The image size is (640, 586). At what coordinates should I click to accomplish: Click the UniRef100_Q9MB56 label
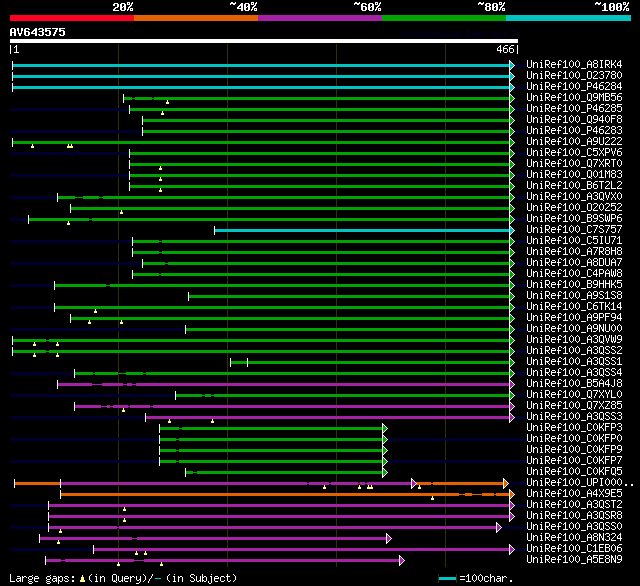pos(574,98)
